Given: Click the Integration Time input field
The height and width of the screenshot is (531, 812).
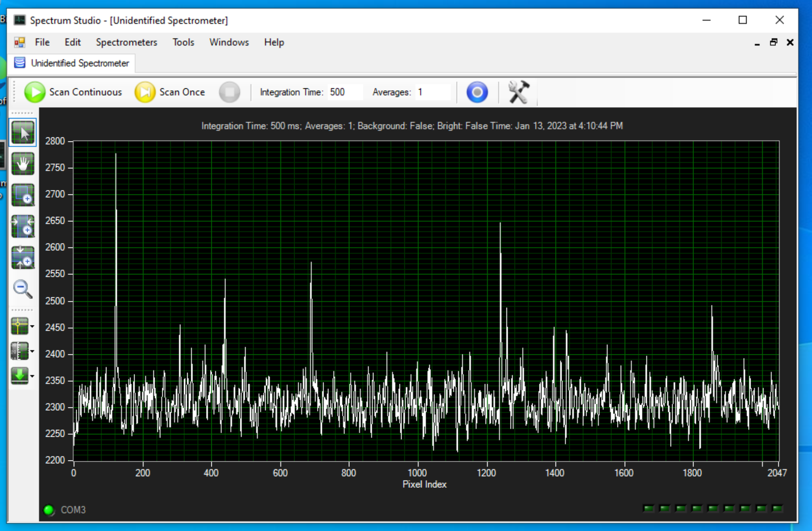Looking at the screenshot, I should [x=344, y=92].
